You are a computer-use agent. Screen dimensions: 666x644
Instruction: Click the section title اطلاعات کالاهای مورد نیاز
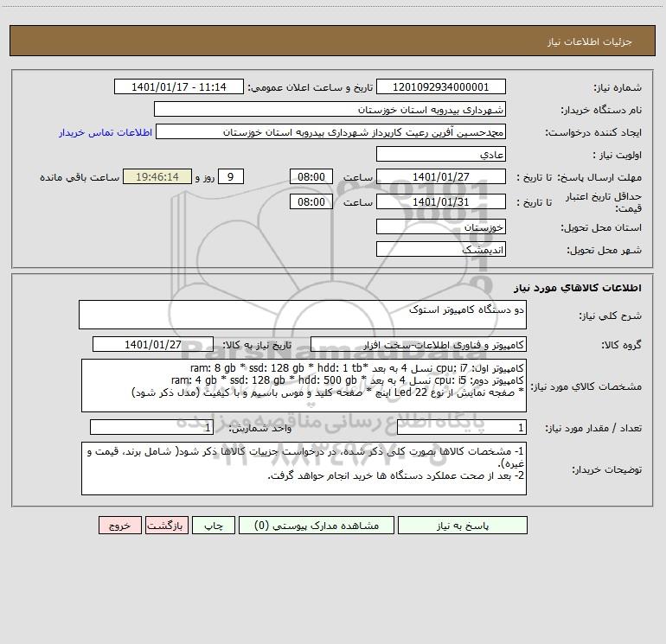pyautogui.click(x=578, y=288)
